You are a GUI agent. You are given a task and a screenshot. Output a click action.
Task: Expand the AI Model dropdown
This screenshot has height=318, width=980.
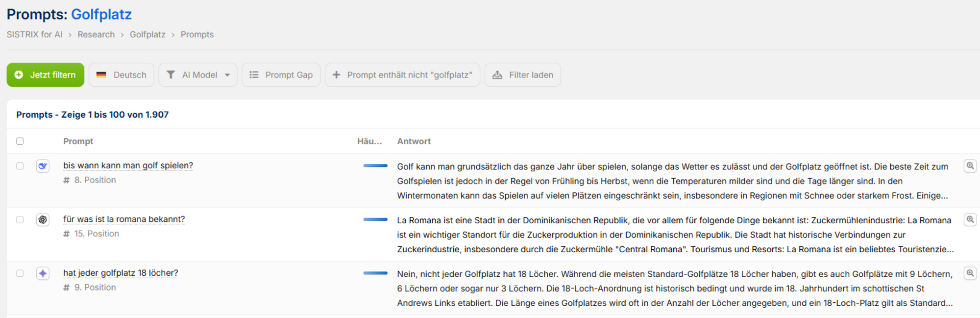(198, 75)
